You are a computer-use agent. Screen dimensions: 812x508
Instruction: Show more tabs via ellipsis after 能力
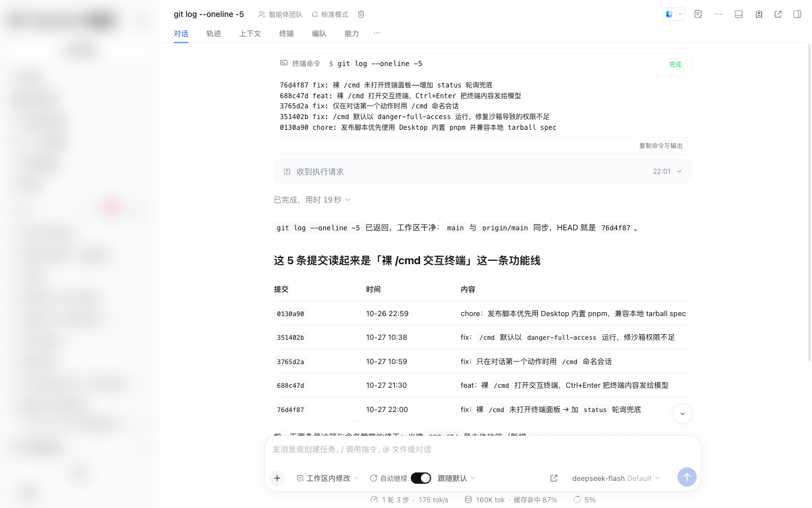coord(377,33)
